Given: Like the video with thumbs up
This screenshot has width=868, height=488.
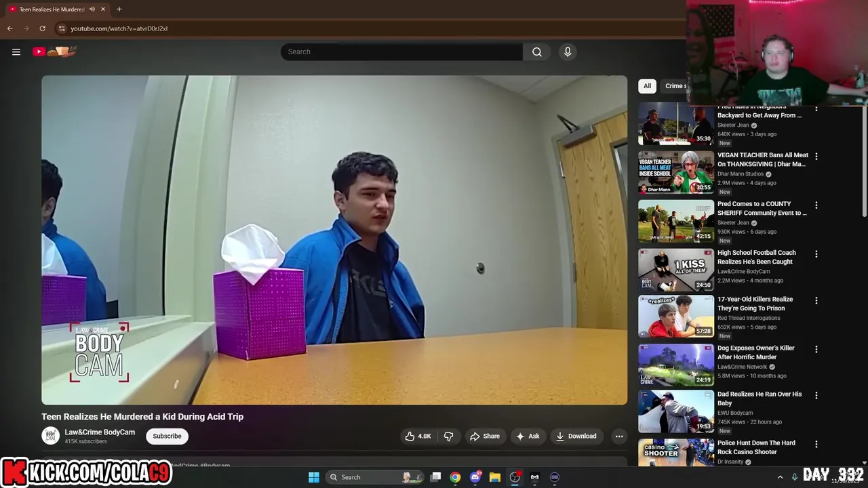Looking at the screenshot, I should tap(418, 436).
